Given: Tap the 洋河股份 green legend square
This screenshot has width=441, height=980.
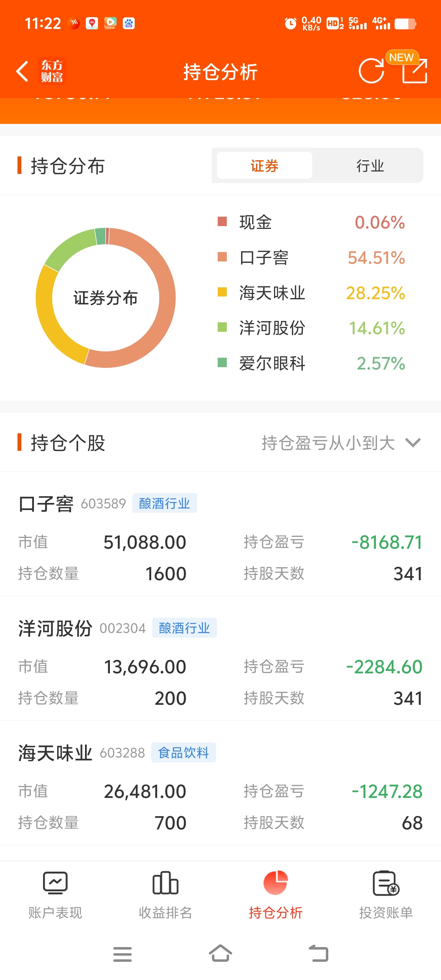Looking at the screenshot, I should coord(222,327).
